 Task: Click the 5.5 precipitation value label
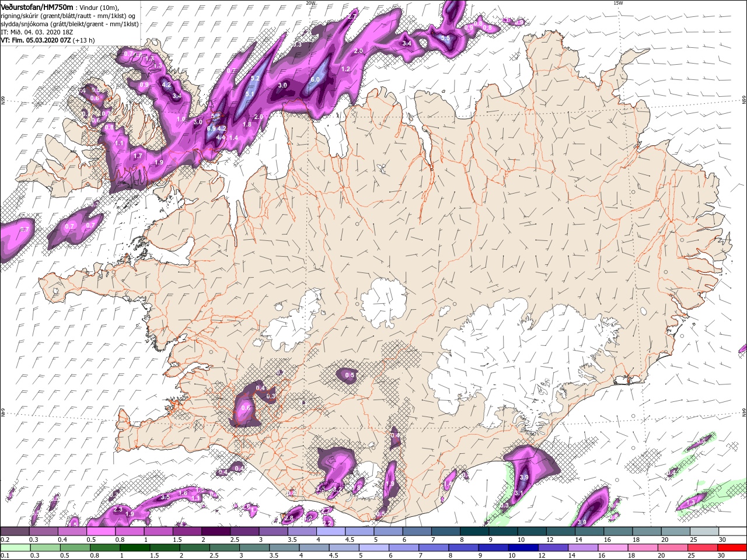point(445,38)
